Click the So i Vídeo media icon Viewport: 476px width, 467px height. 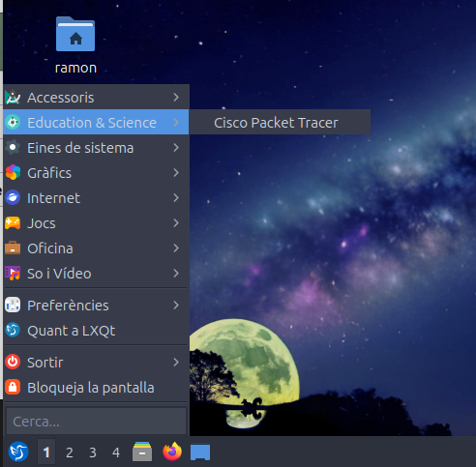[13, 274]
